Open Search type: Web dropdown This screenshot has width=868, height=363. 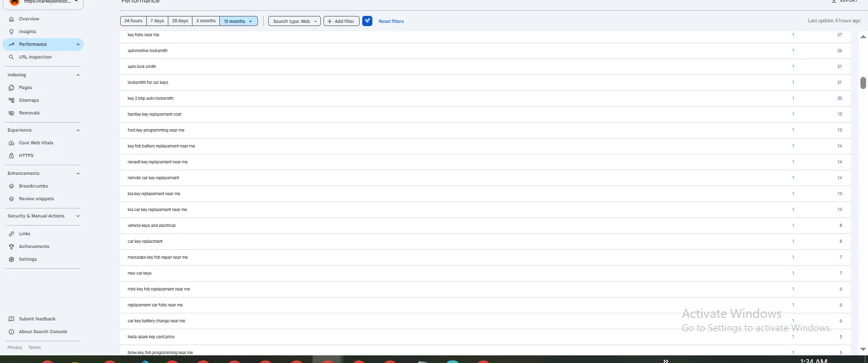coord(294,21)
